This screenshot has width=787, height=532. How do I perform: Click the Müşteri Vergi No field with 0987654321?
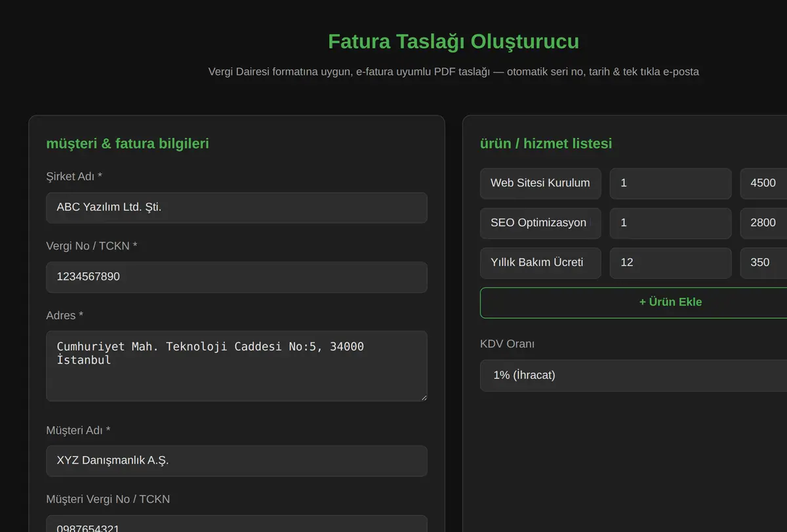(237, 523)
